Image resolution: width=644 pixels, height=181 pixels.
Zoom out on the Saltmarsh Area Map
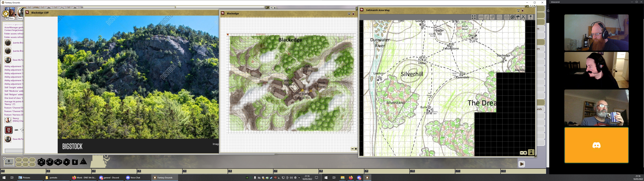pos(522,153)
